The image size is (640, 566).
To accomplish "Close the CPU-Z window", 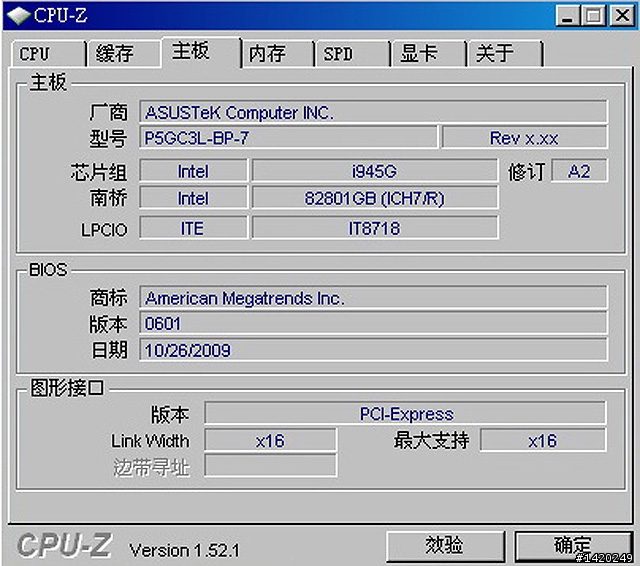I will 622,16.
